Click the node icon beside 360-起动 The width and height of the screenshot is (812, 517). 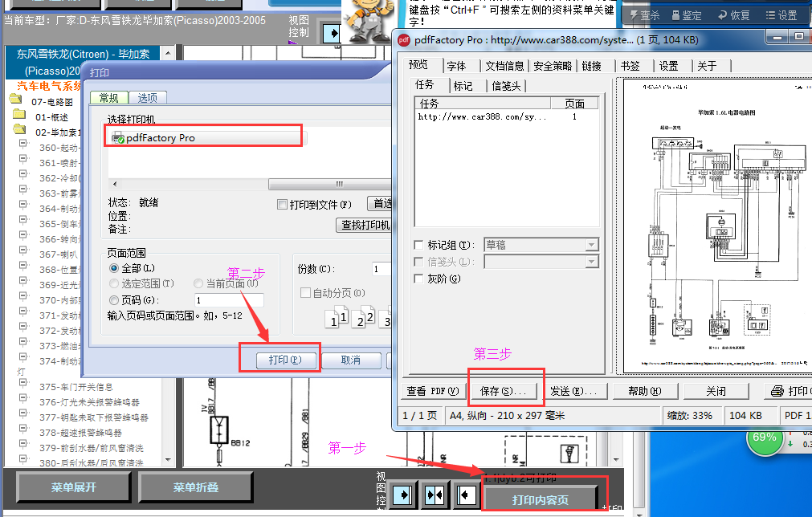coord(23,144)
